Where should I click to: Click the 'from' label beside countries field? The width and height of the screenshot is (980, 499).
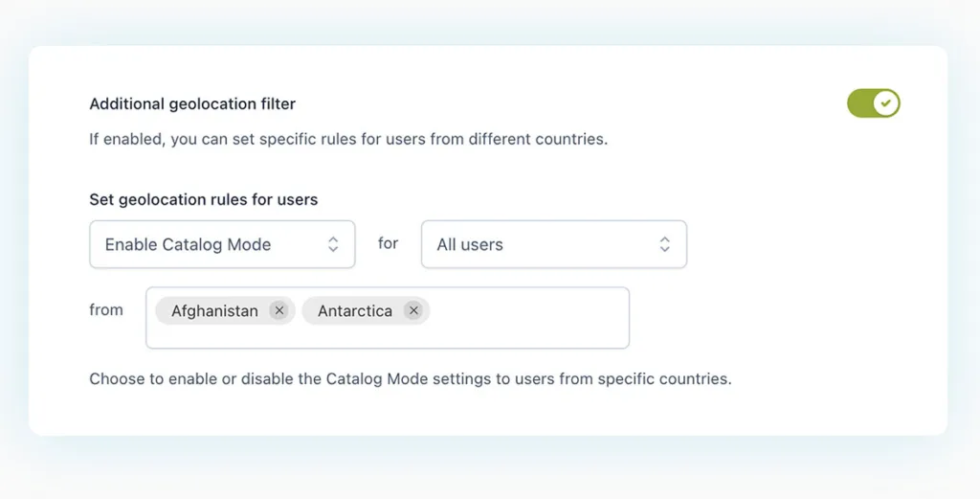(106, 309)
